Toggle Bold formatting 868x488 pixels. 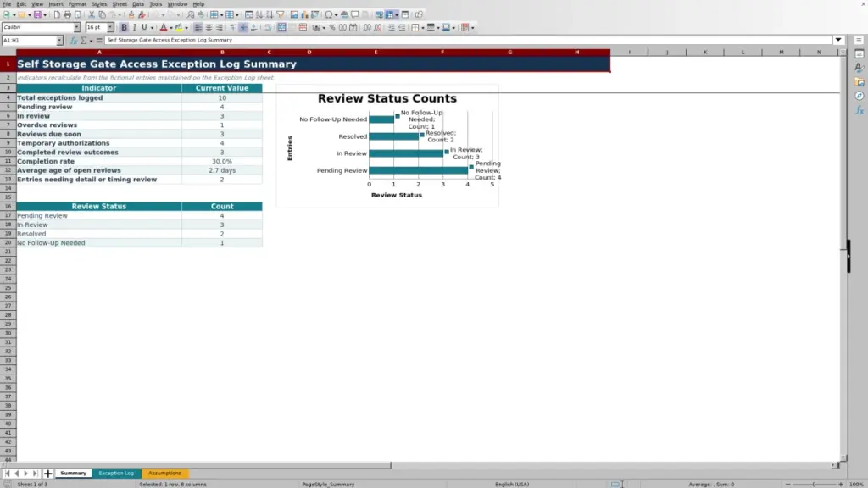coord(124,28)
